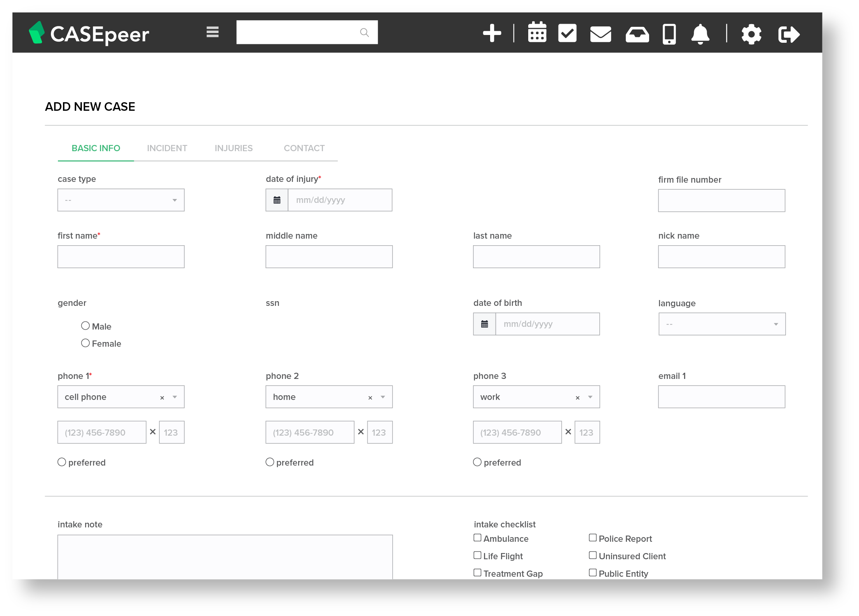Click the first name input field
The width and height of the screenshot is (859, 616).
pos(121,257)
